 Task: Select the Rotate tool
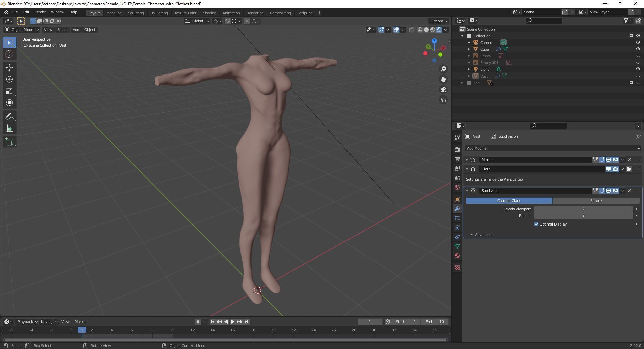9,80
